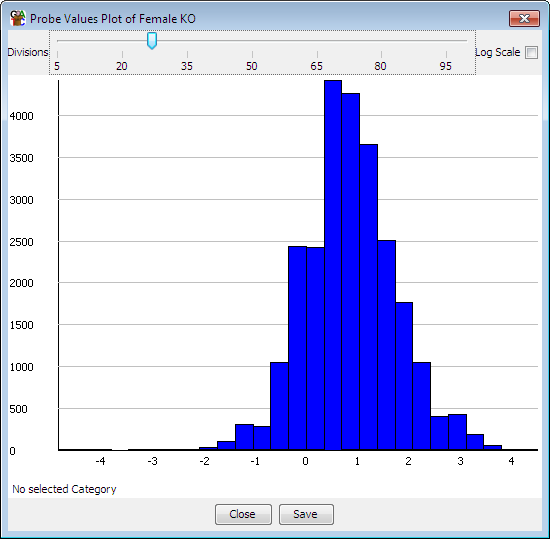
Task: Click the y-axis label 500
Action: pyautogui.click(x=18, y=409)
